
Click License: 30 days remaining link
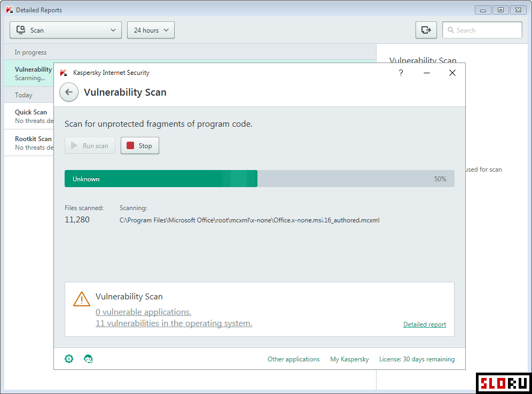[417, 359]
